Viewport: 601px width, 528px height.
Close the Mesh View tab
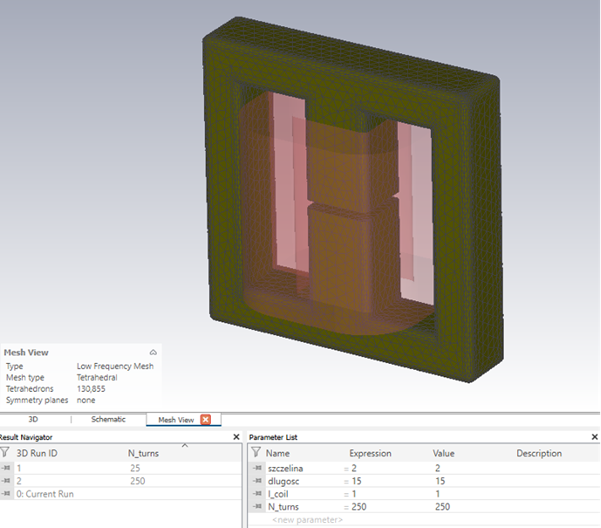(206, 419)
